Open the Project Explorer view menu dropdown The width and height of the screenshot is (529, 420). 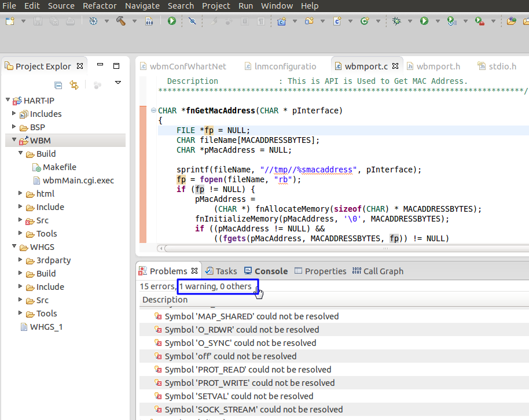[118, 83]
